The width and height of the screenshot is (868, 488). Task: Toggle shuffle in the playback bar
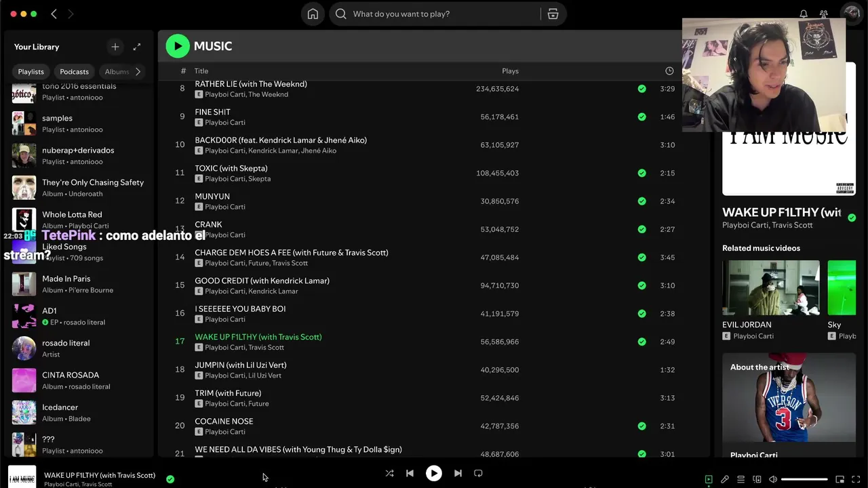click(389, 473)
